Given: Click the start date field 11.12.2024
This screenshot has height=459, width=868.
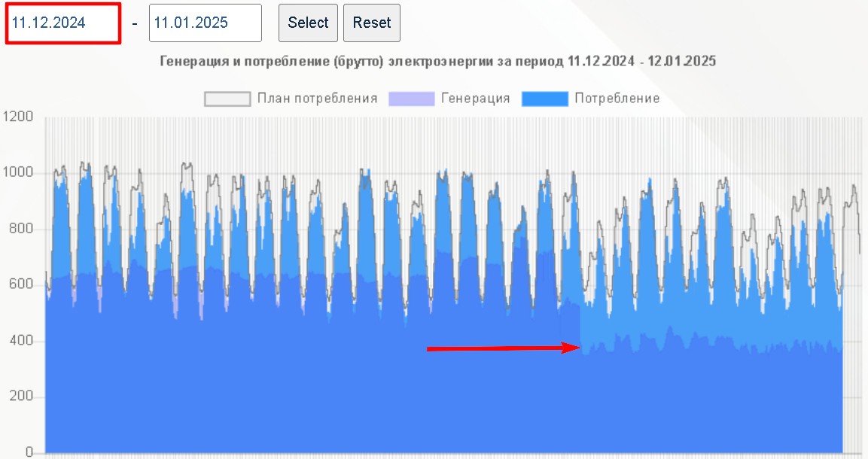Looking at the screenshot, I should click(x=63, y=23).
